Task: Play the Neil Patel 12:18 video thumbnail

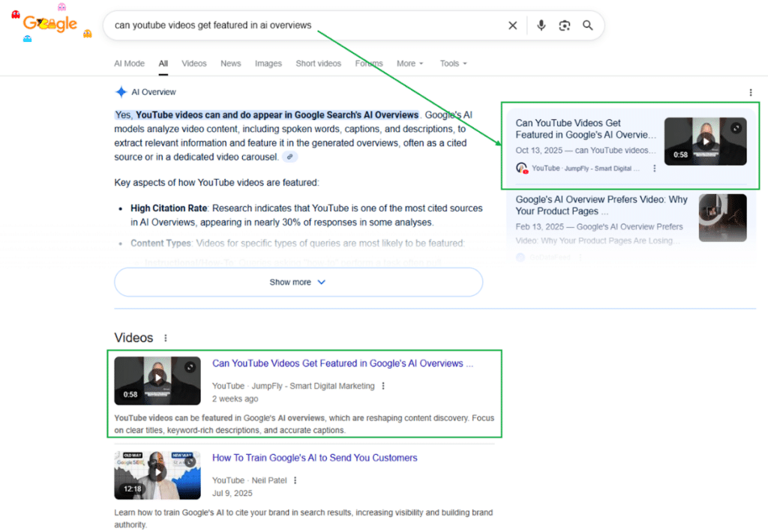Action: click(157, 475)
